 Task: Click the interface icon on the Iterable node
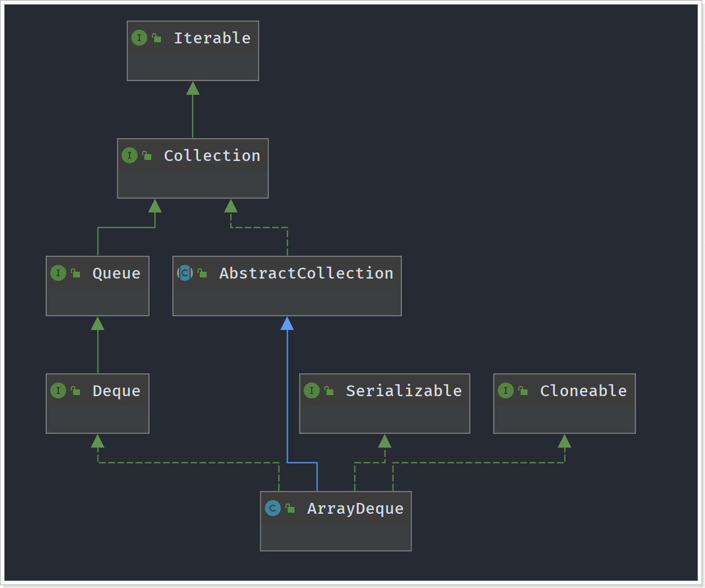139,38
